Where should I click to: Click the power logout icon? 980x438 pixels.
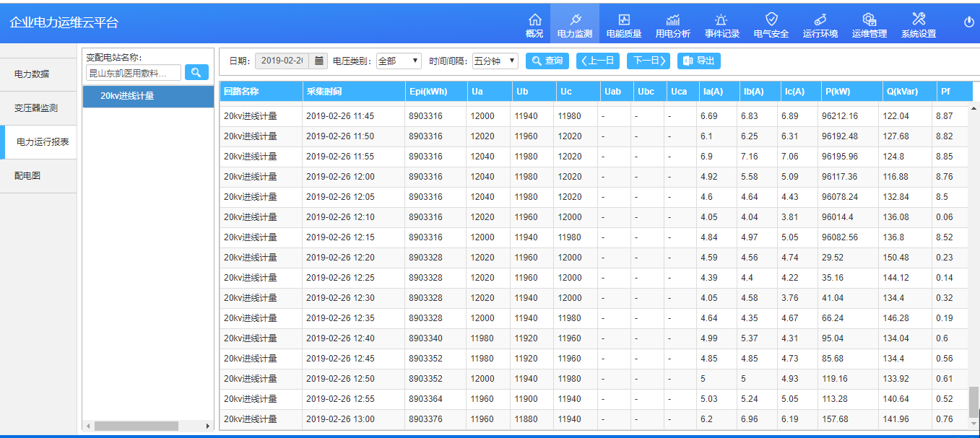[969, 22]
